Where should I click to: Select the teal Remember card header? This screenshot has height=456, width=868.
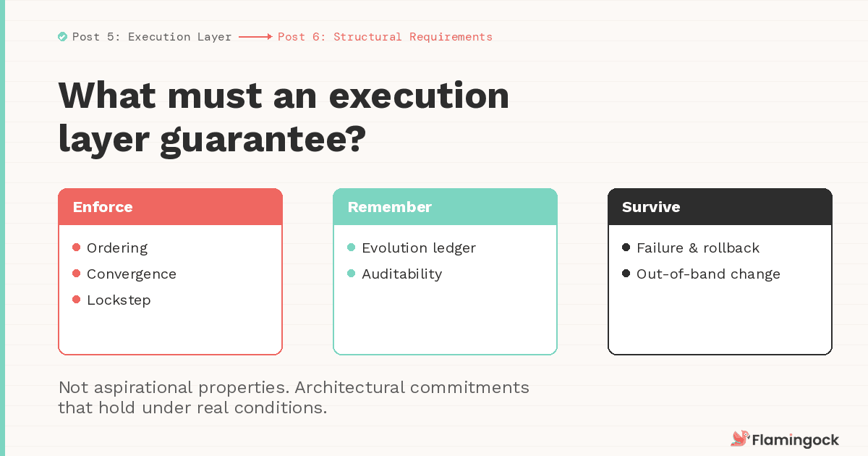coord(445,207)
